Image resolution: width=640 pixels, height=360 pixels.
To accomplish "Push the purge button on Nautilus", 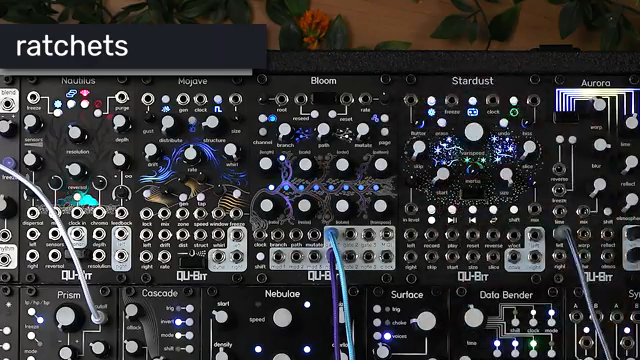I will 98,113.
